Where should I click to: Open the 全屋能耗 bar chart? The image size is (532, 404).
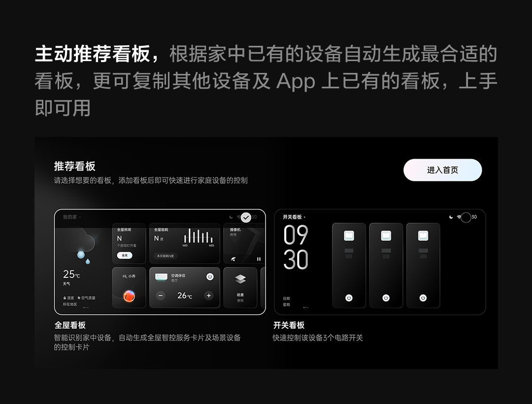click(x=199, y=236)
